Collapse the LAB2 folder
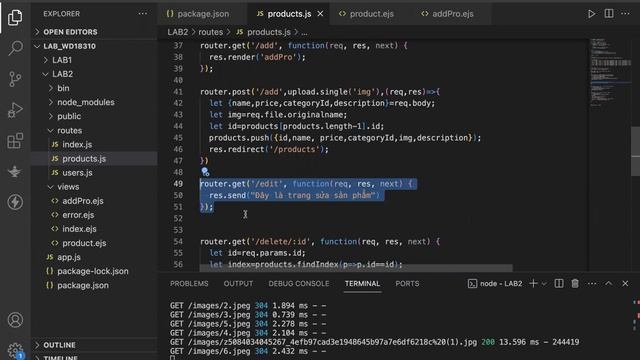 pyautogui.click(x=94, y=74)
